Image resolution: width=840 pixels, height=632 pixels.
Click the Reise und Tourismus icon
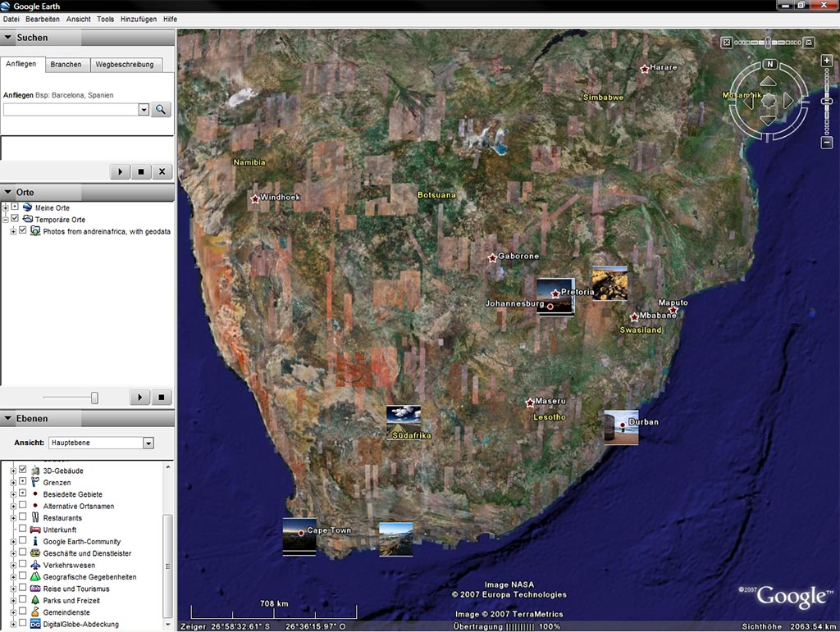click(35, 588)
